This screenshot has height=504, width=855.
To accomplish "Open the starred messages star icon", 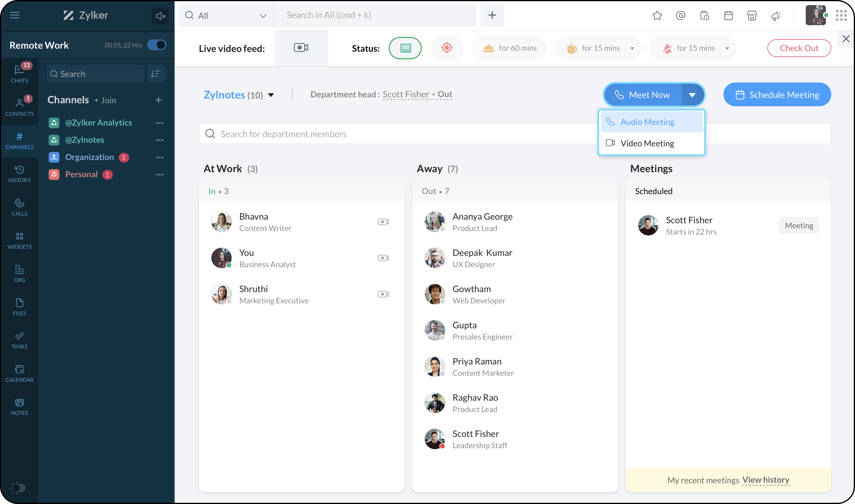I will 657,16.
